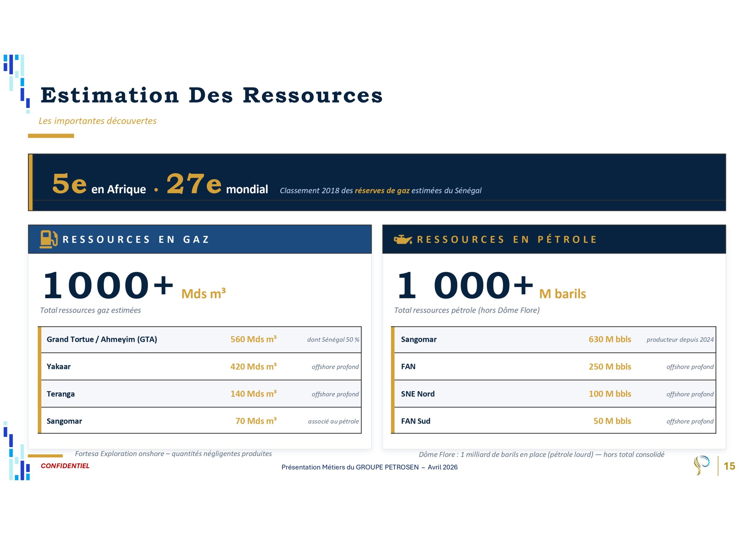Click "offshore profond" in the FAN Sud row
Screen dimensions: 756x535
click(690, 421)
